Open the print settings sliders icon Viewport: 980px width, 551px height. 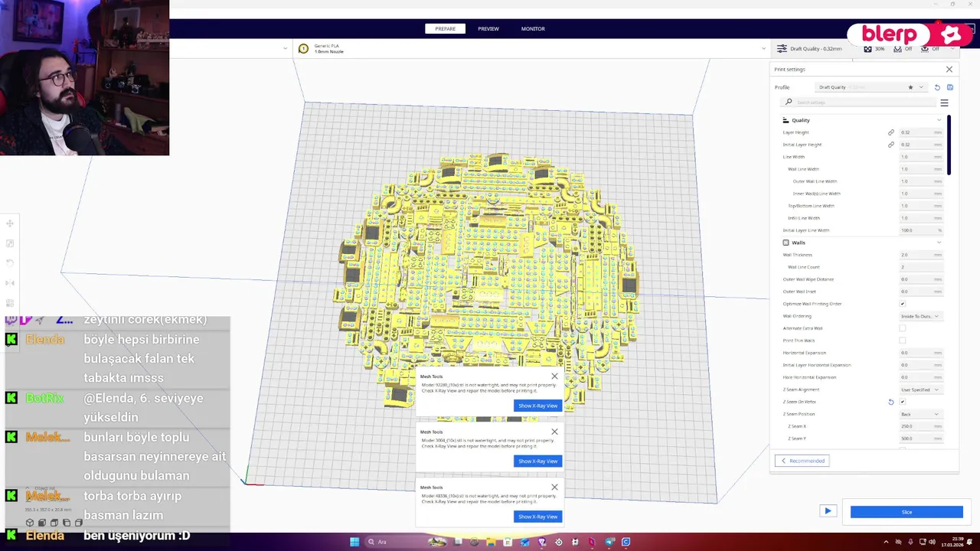click(781, 48)
